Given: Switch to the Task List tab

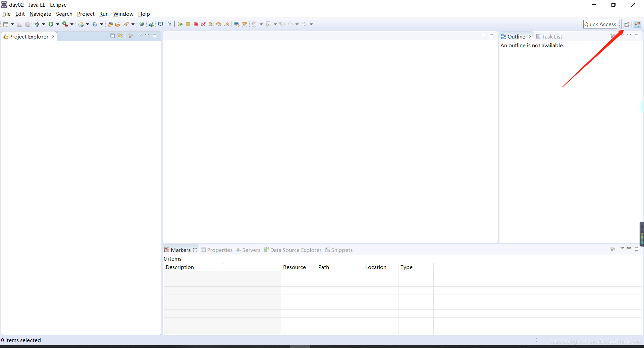Looking at the screenshot, I should 549,37.
